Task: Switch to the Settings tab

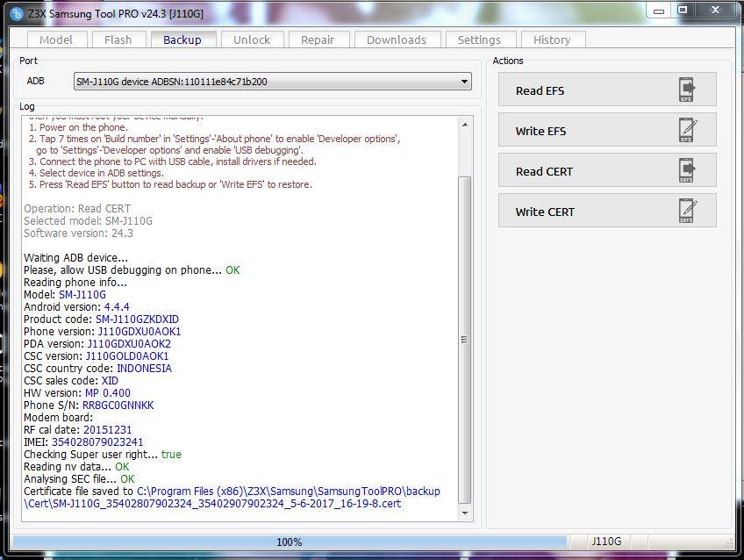Action: [x=479, y=39]
